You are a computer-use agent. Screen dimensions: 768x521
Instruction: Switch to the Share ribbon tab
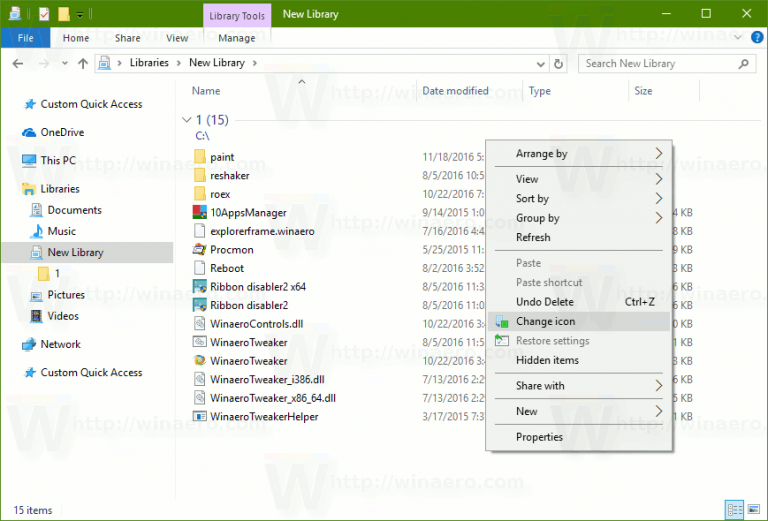pyautogui.click(x=127, y=38)
